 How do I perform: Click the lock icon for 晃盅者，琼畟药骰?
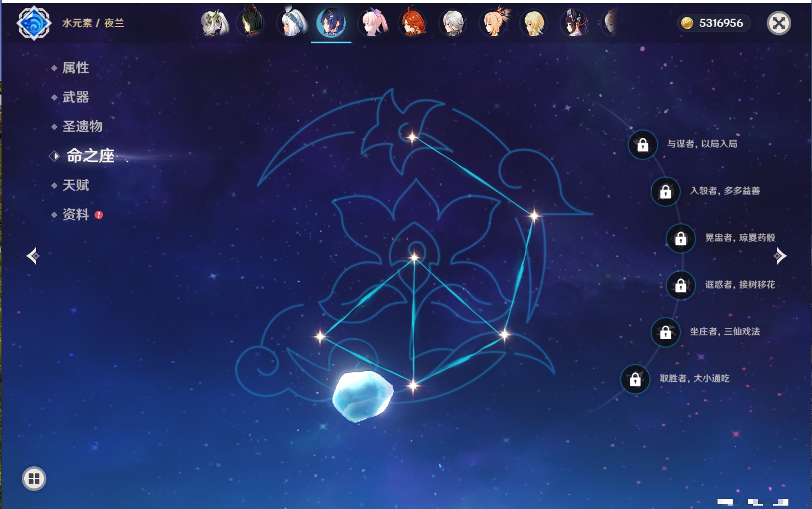pyautogui.click(x=681, y=238)
